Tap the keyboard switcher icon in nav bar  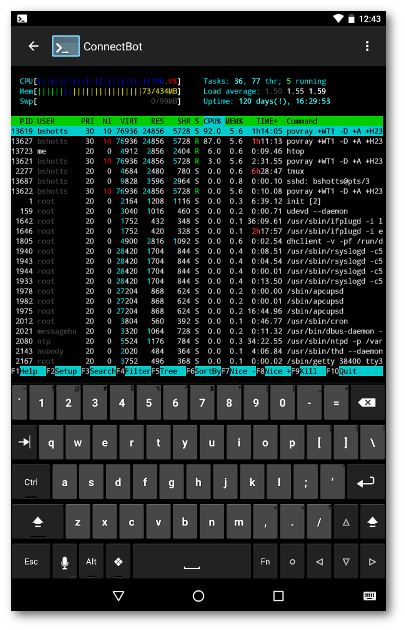[369, 595]
